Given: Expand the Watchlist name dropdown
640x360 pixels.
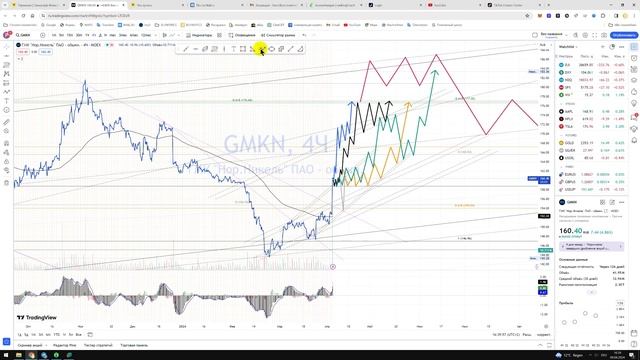Looking at the screenshot, I should 568,47.
